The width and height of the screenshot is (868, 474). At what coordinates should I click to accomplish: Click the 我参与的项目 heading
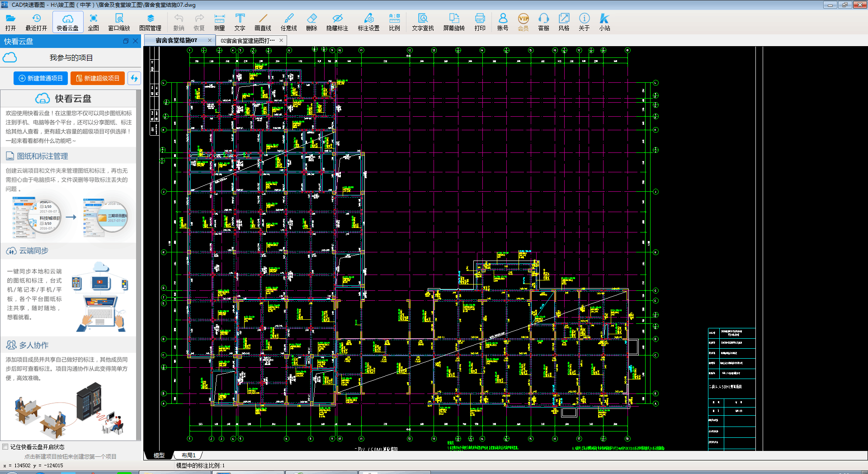[71, 58]
